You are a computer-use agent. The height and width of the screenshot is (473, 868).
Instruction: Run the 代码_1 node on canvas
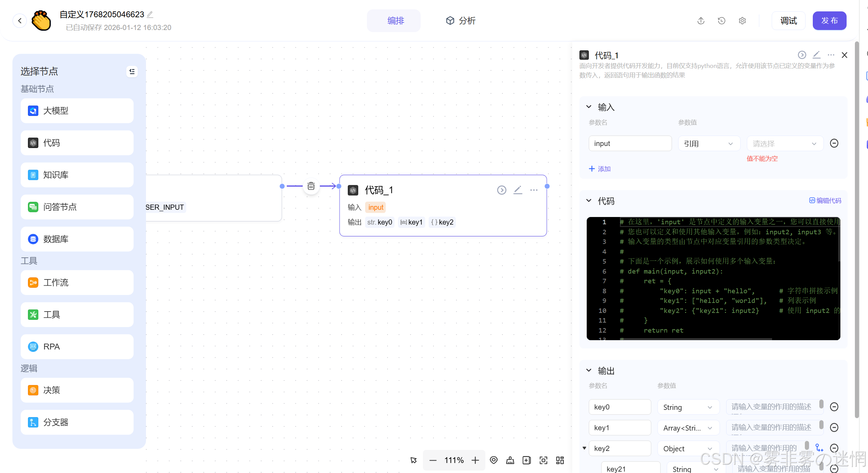(x=501, y=190)
